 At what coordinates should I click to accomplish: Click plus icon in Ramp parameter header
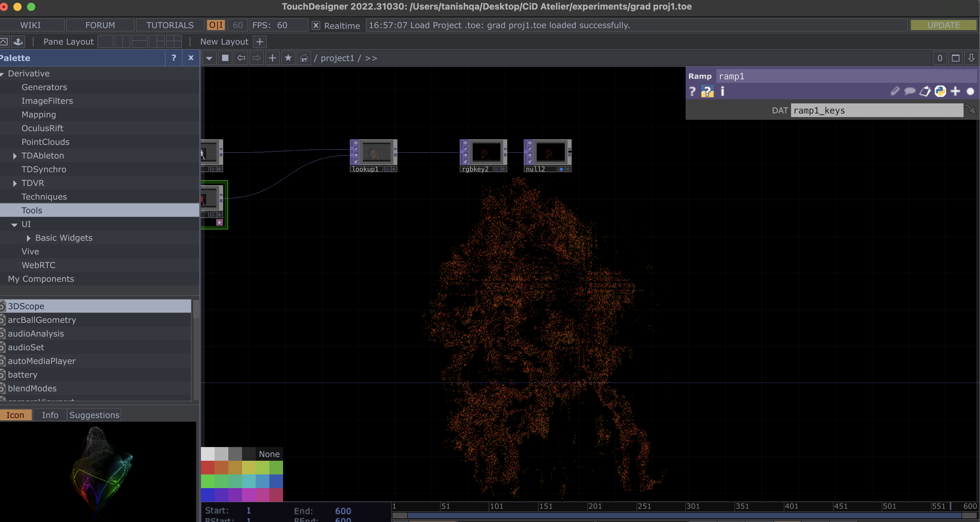click(x=955, y=91)
